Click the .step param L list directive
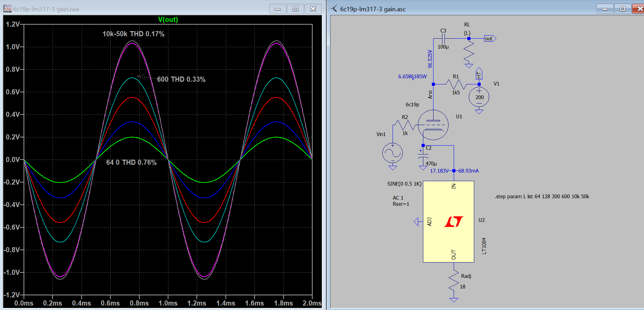This screenshot has width=644, height=310. (542, 197)
